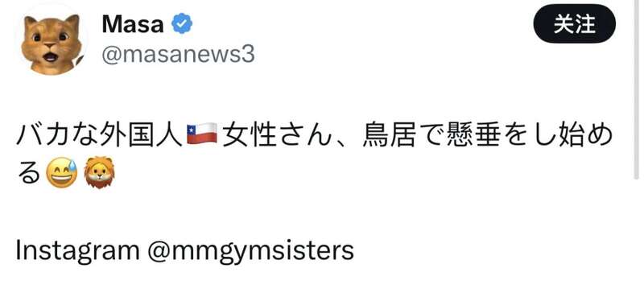Viewport: 644px width, 293px height.
Task: Click the word 鳥居 in the tweet
Action: point(389,134)
